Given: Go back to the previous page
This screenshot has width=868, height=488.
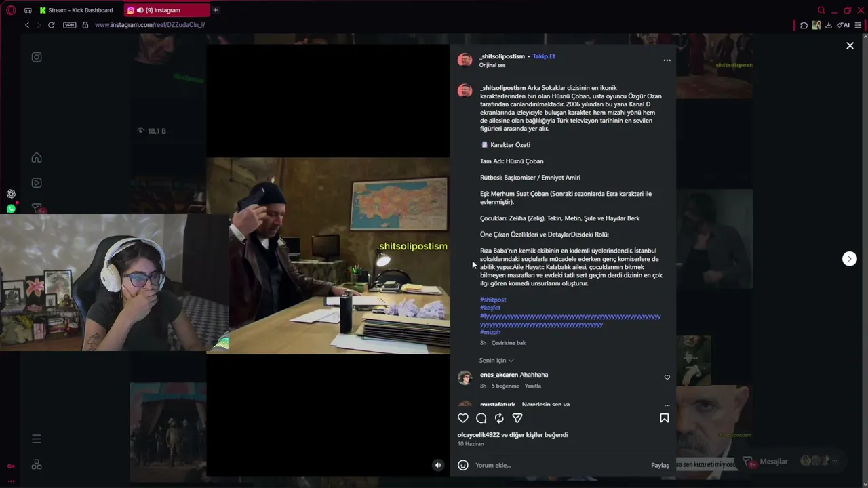Looking at the screenshot, I should tap(27, 25).
